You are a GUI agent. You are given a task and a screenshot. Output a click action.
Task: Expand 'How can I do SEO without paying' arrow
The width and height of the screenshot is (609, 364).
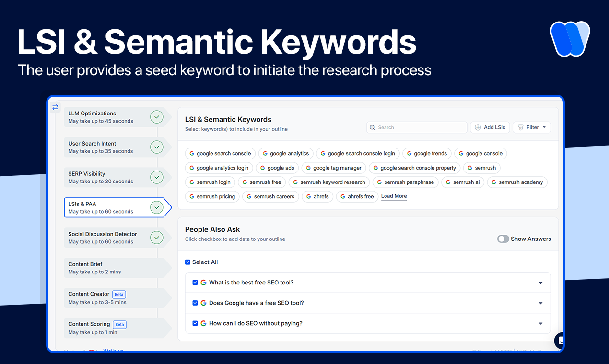pyautogui.click(x=540, y=324)
